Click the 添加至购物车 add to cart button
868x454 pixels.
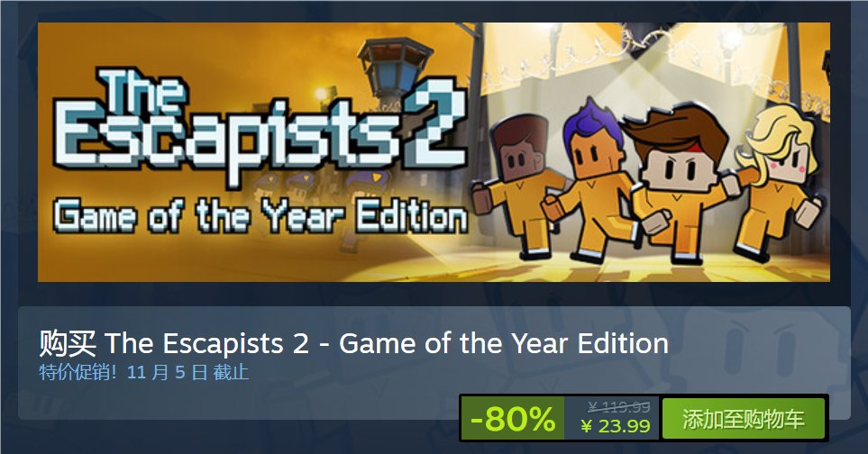pyautogui.click(x=744, y=419)
